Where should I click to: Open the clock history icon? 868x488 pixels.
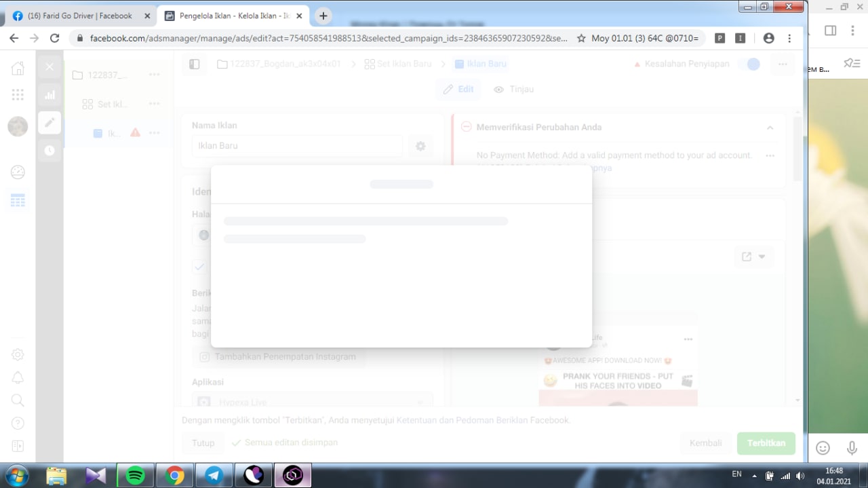[x=50, y=151]
